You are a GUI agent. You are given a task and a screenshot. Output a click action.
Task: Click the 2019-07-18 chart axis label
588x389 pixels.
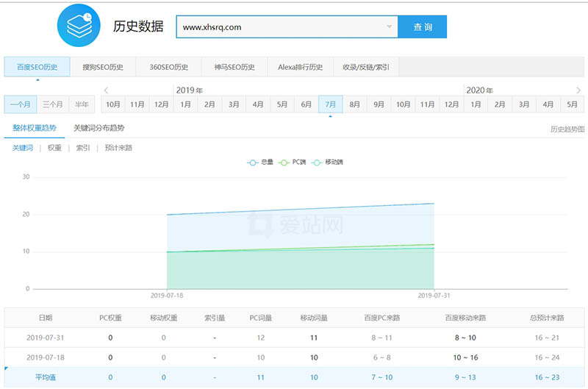click(x=167, y=296)
